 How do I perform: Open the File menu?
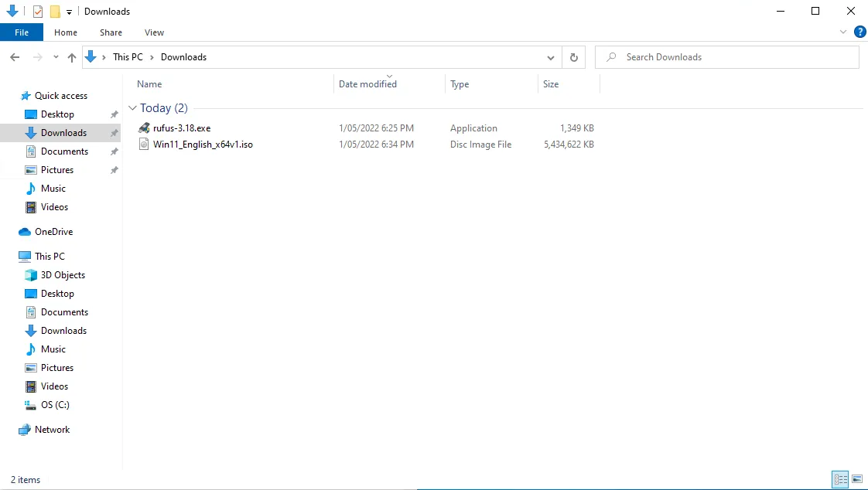(22, 32)
